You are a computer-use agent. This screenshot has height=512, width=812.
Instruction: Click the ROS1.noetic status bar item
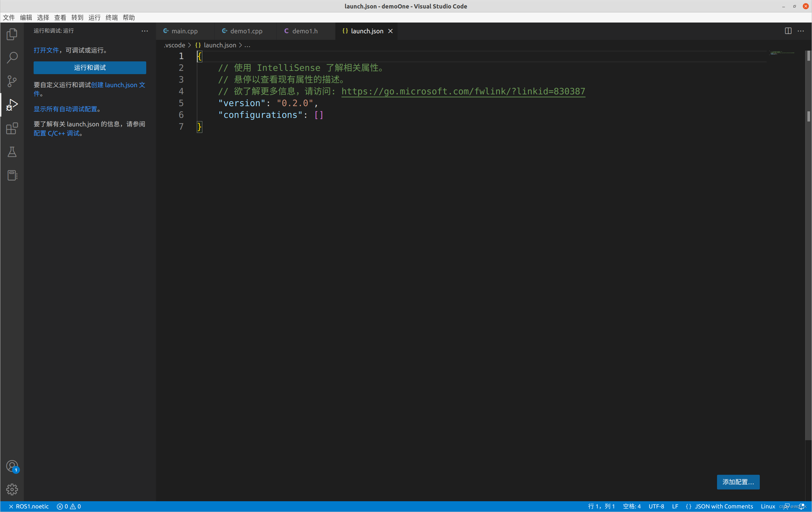[29, 506]
